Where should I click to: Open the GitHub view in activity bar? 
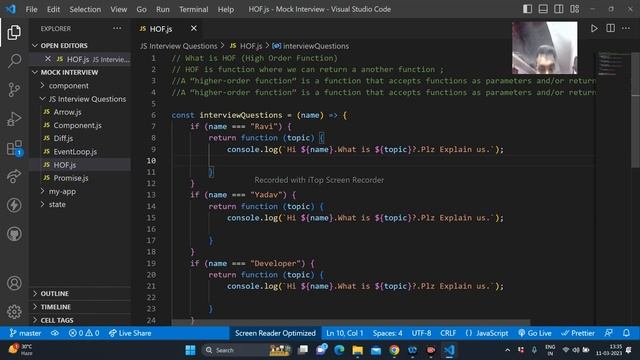(14, 234)
